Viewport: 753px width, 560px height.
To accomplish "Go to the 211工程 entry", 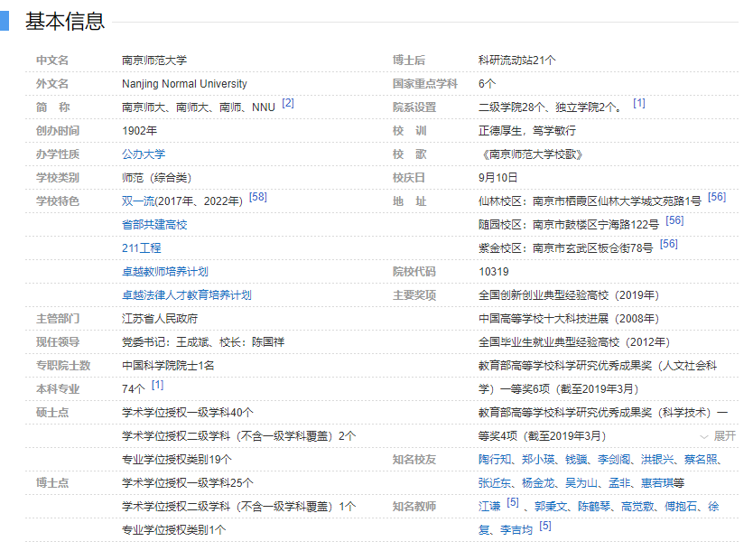I will [142, 248].
